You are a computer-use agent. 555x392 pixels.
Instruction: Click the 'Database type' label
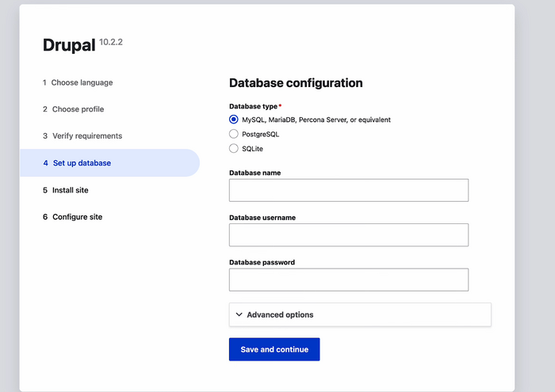click(255, 106)
